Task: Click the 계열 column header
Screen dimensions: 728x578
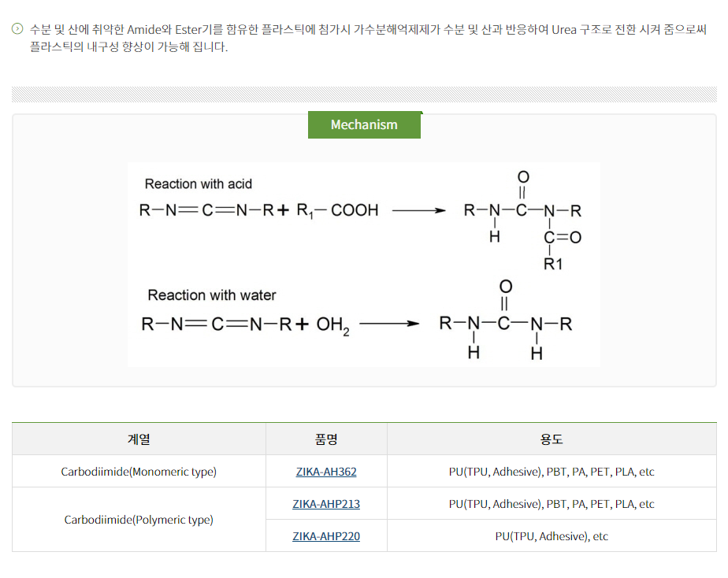Action: pos(139,439)
